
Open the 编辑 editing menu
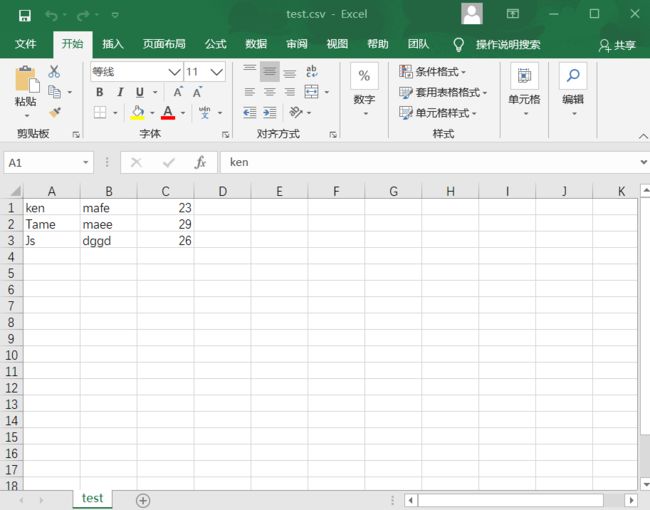(573, 90)
